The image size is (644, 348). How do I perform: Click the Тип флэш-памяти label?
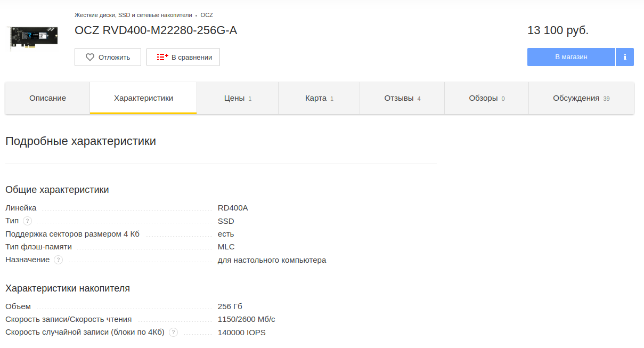38,247
